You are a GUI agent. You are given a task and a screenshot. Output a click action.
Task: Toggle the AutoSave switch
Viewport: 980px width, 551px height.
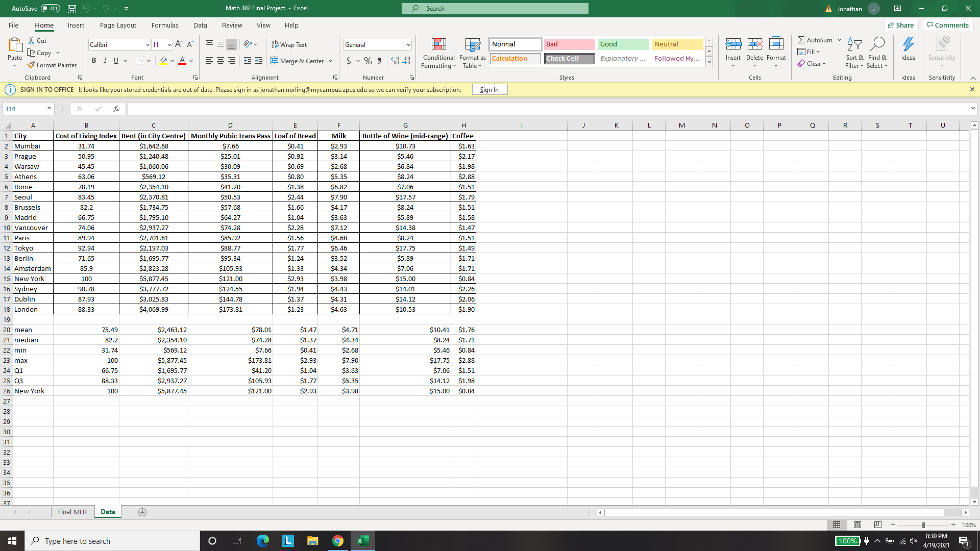[51, 8]
